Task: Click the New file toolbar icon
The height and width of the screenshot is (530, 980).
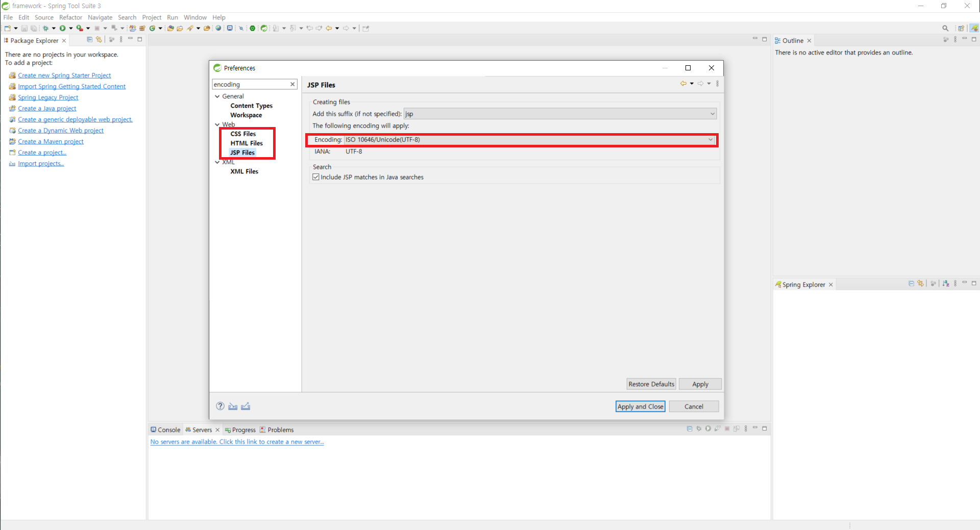Action: pos(7,28)
